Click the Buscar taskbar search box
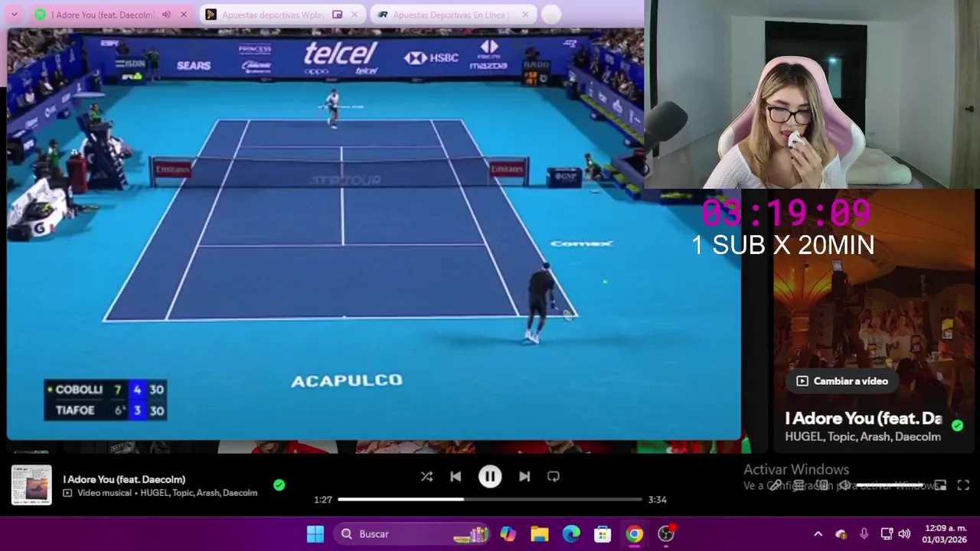Viewport: 980px width, 551px height. pos(412,534)
